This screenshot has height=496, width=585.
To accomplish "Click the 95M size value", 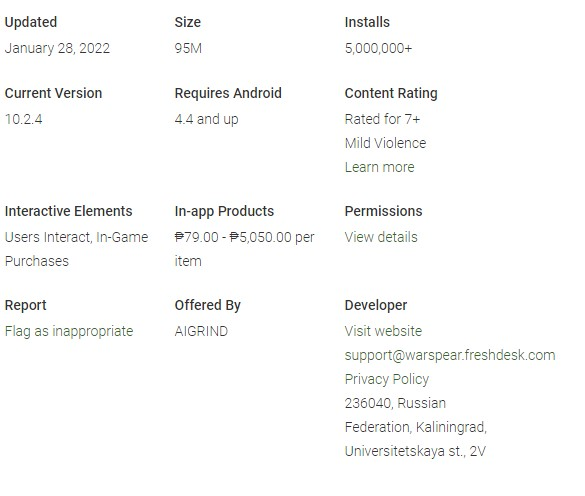I will 188,48.
